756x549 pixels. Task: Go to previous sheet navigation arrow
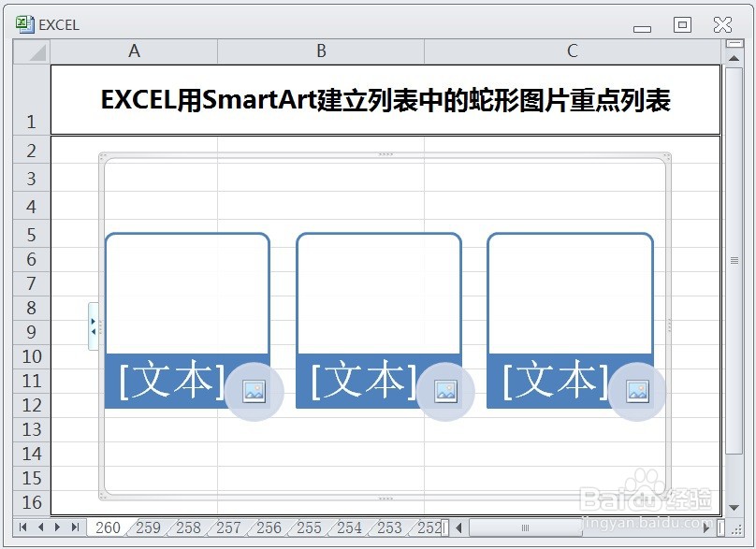point(40,527)
